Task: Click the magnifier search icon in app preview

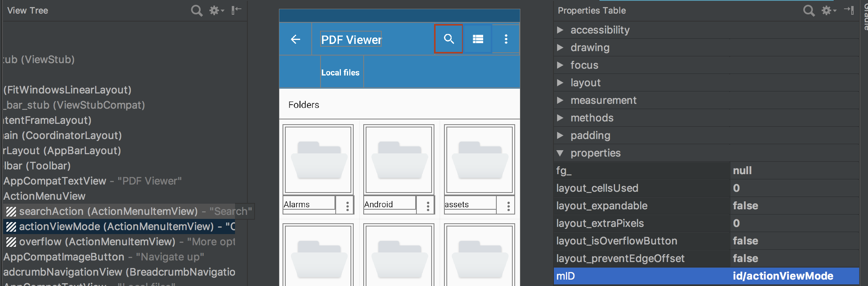Action: click(x=448, y=39)
